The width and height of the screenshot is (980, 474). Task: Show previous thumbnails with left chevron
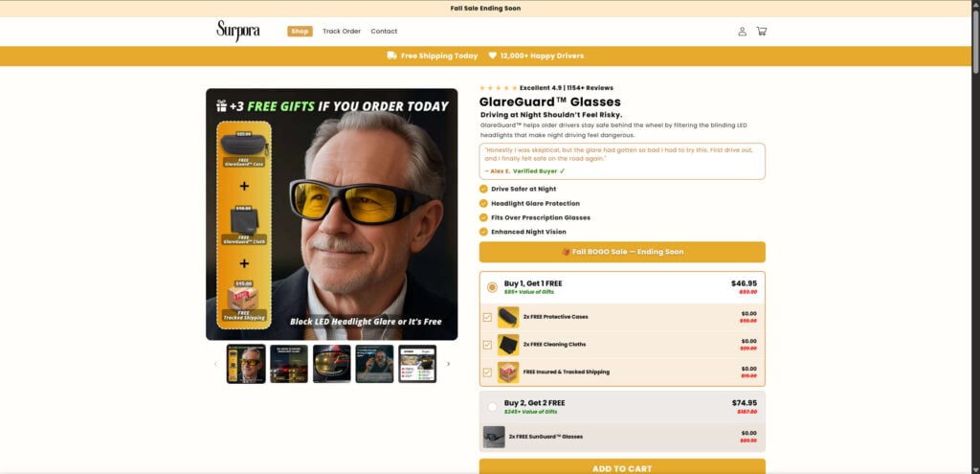click(215, 364)
